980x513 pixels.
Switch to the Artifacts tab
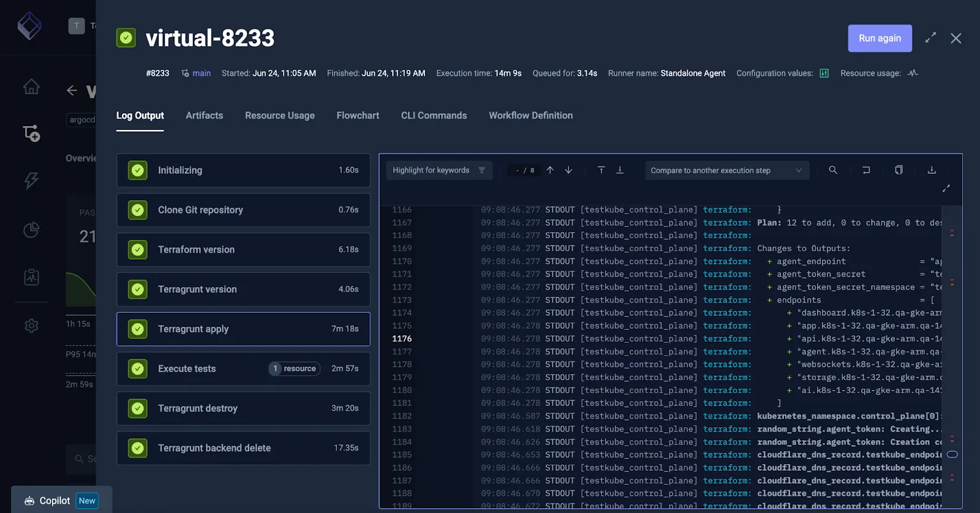coord(205,115)
